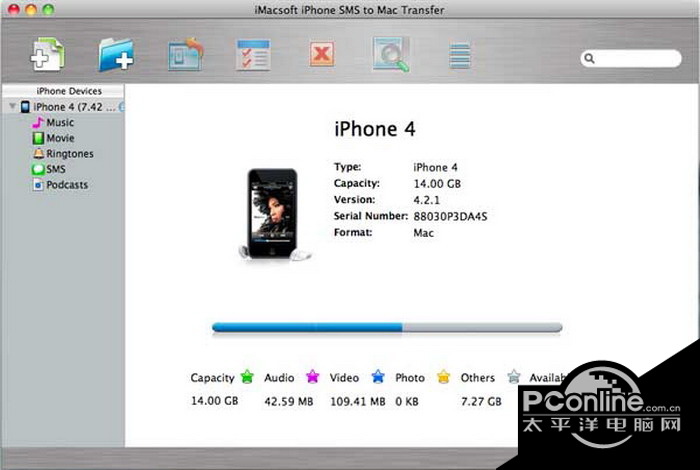Click the search magnifier icon
This screenshot has height=470, width=700.
point(589,58)
